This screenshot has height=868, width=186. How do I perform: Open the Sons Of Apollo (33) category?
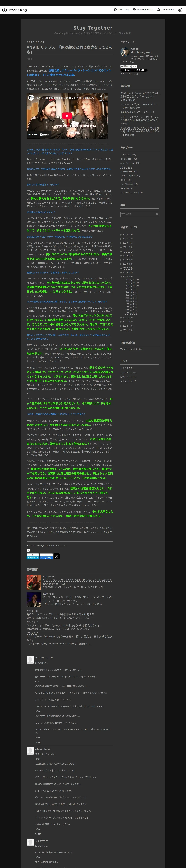[x=130, y=176]
